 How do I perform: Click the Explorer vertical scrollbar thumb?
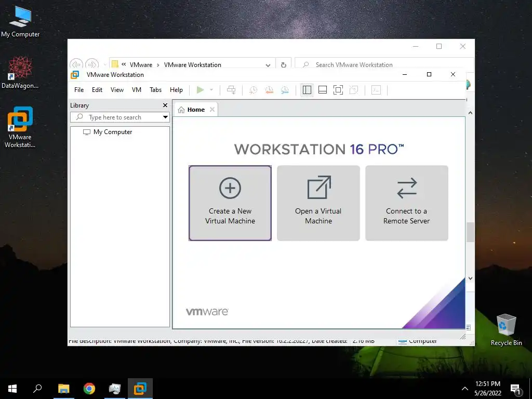pyautogui.click(x=470, y=232)
